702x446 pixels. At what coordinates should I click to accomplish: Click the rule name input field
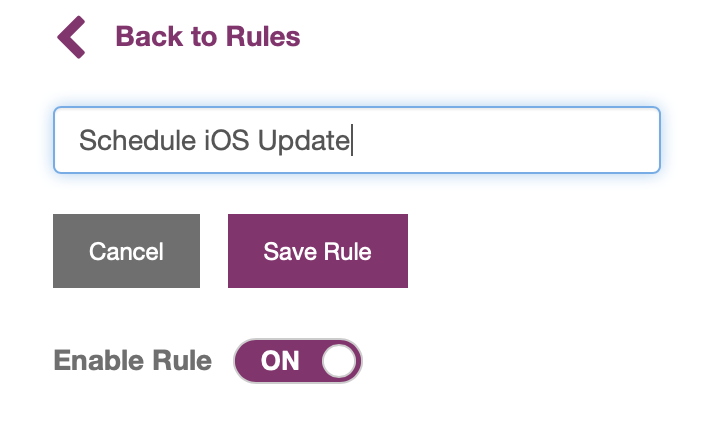357,140
